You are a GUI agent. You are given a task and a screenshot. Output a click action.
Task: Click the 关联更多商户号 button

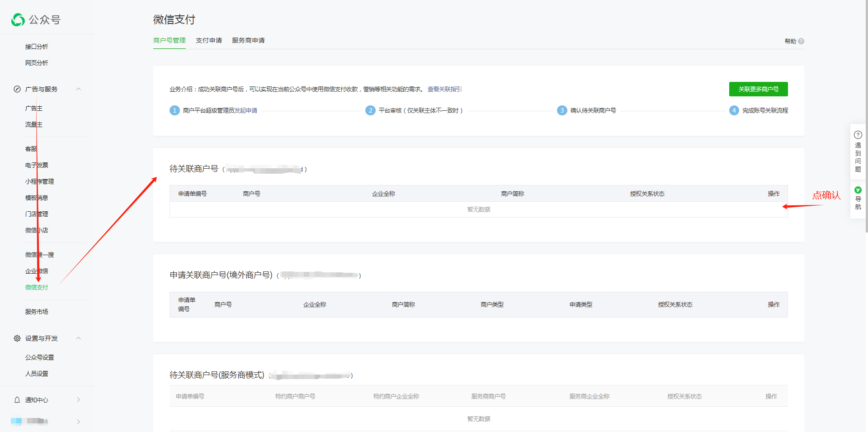pyautogui.click(x=759, y=89)
